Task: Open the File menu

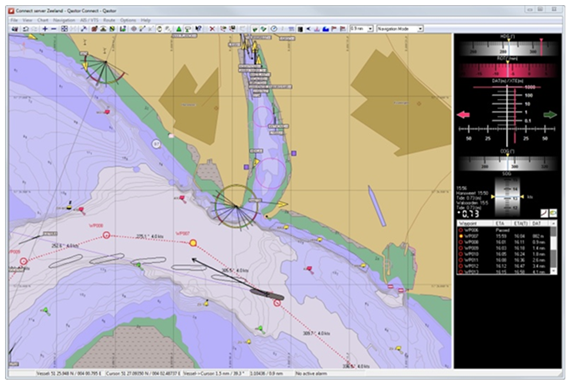Action: [x=14, y=20]
